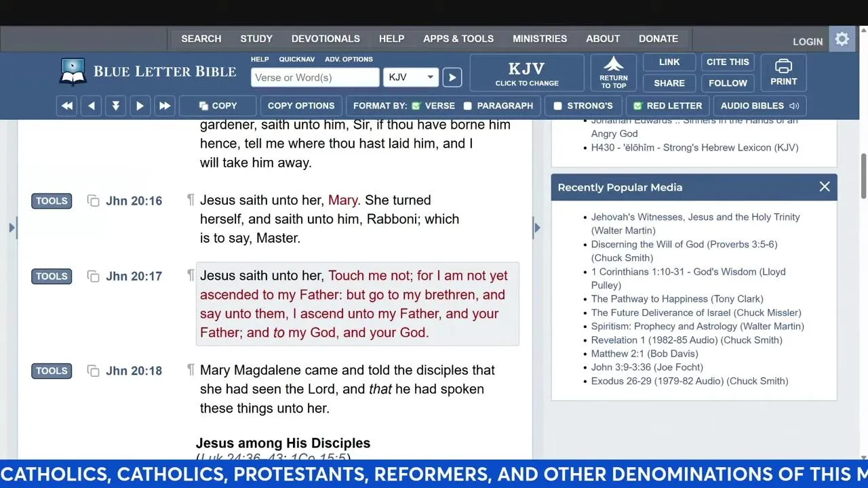
Task: Click the Follow button
Action: tap(728, 83)
